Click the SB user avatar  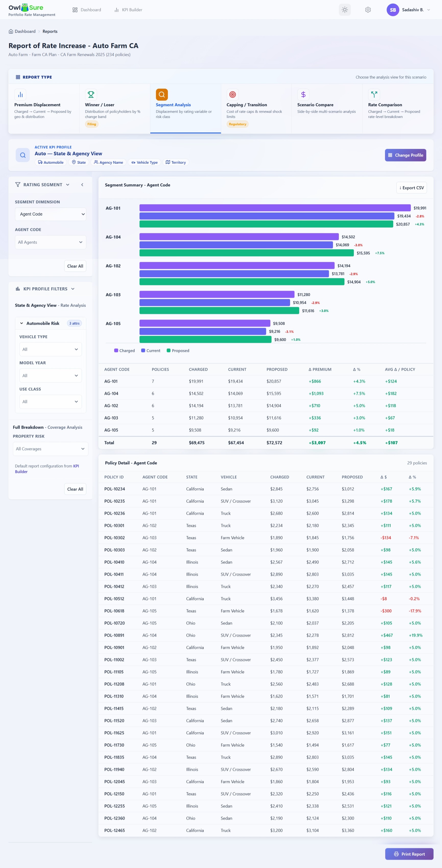393,10
